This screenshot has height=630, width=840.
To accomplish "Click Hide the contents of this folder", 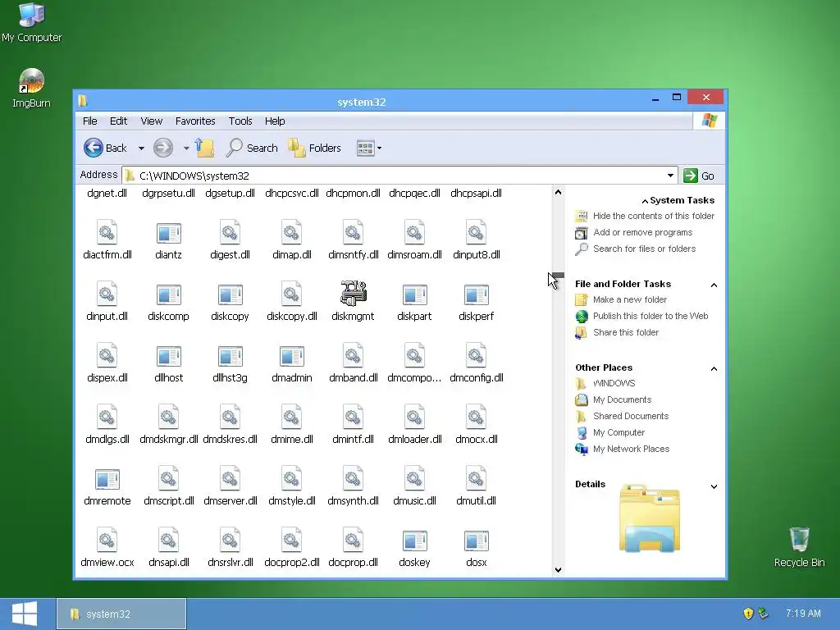I will [x=654, y=216].
